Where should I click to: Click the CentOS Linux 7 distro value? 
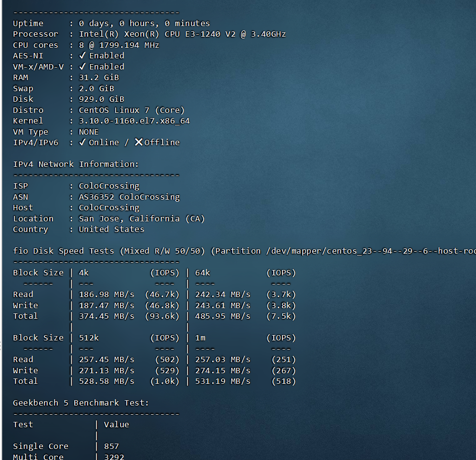132,110
